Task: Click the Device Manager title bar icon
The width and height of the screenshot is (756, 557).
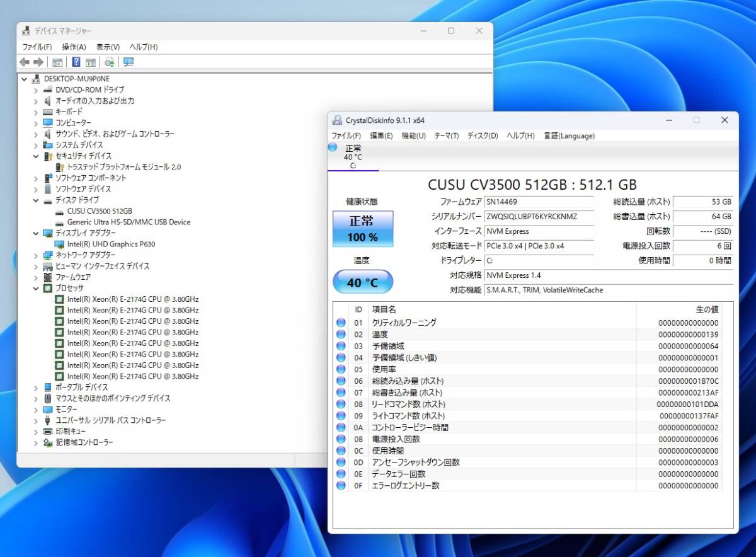Action: click(26, 31)
